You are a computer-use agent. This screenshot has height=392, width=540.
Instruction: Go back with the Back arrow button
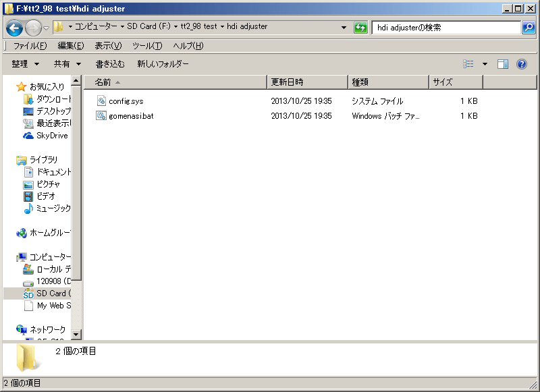[14, 28]
